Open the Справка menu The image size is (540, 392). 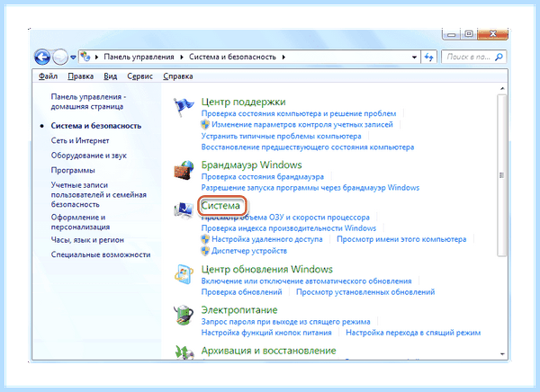(x=177, y=76)
